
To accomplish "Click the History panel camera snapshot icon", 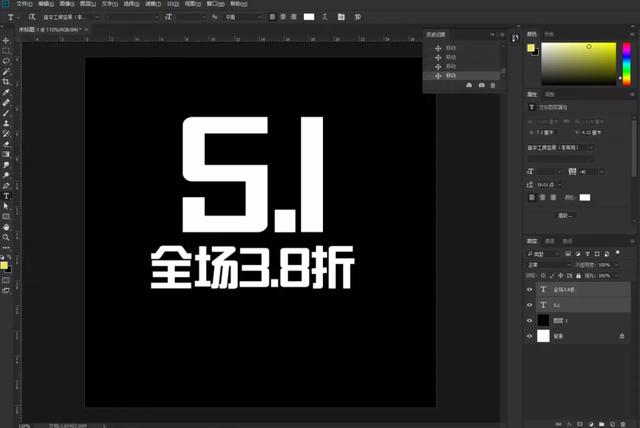I will coord(481,86).
